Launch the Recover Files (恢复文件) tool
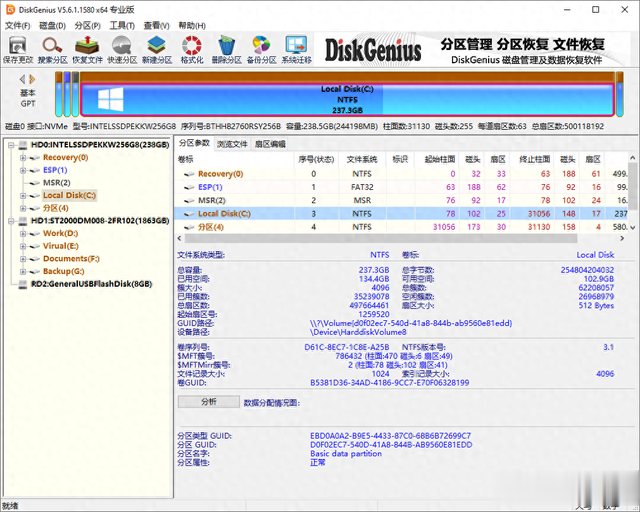 [x=87, y=49]
